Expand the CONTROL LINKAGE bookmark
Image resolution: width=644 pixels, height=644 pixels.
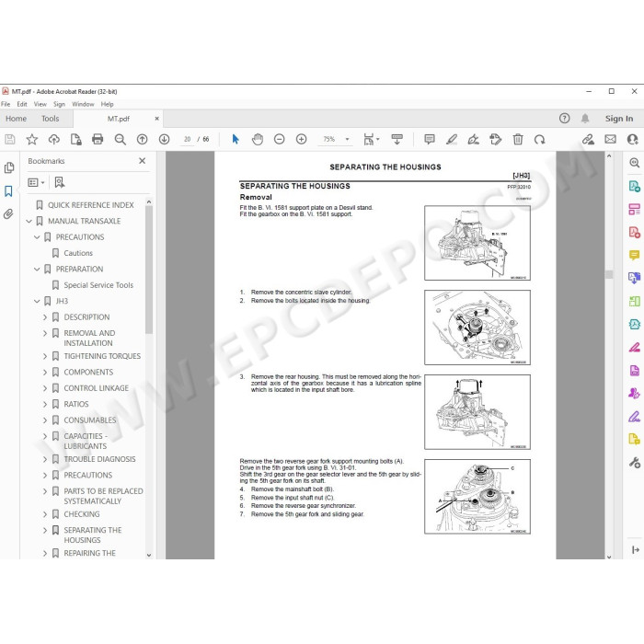pos(45,388)
